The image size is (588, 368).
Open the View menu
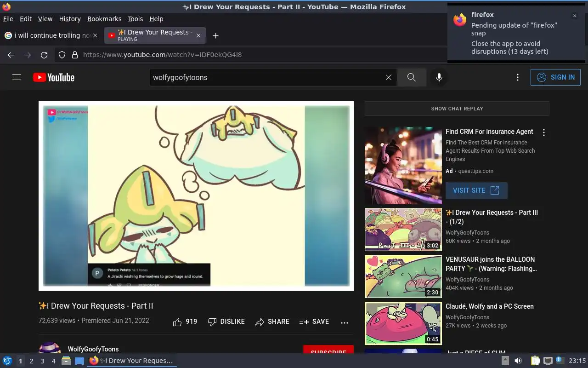[45, 19]
